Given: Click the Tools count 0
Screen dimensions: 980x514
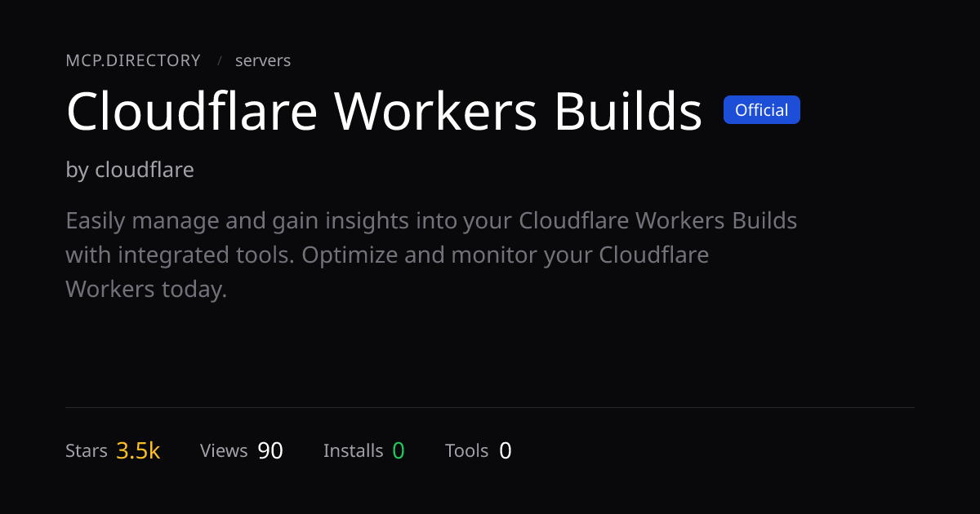Looking at the screenshot, I should 506,450.
